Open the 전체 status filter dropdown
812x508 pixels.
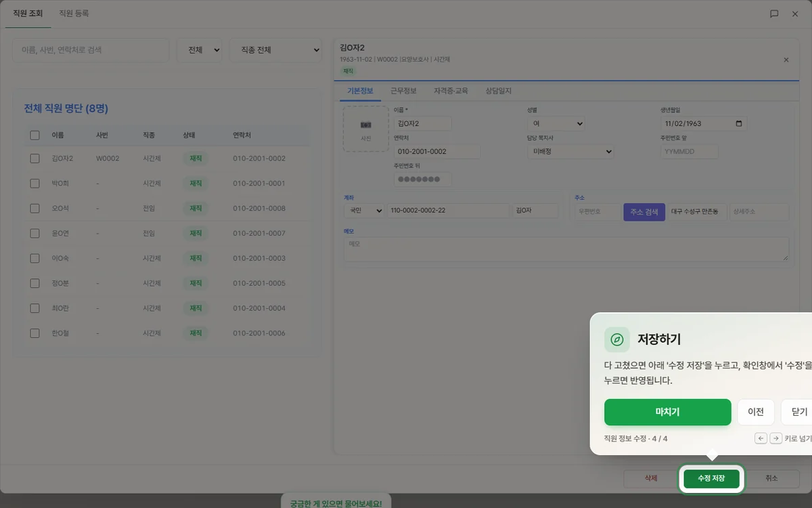tap(200, 50)
